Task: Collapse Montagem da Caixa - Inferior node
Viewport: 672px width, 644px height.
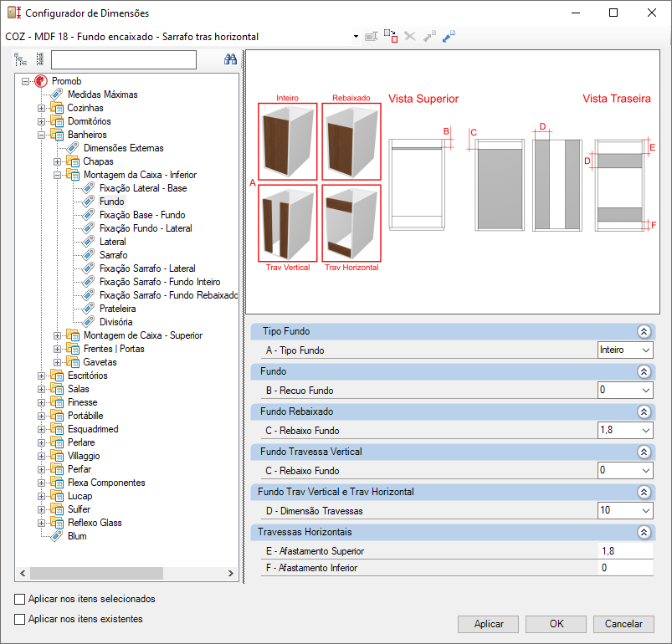Action: coord(57,175)
